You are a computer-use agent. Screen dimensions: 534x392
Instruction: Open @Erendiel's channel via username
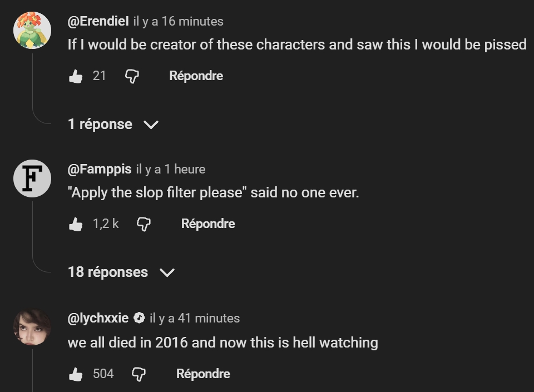point(98,21)
